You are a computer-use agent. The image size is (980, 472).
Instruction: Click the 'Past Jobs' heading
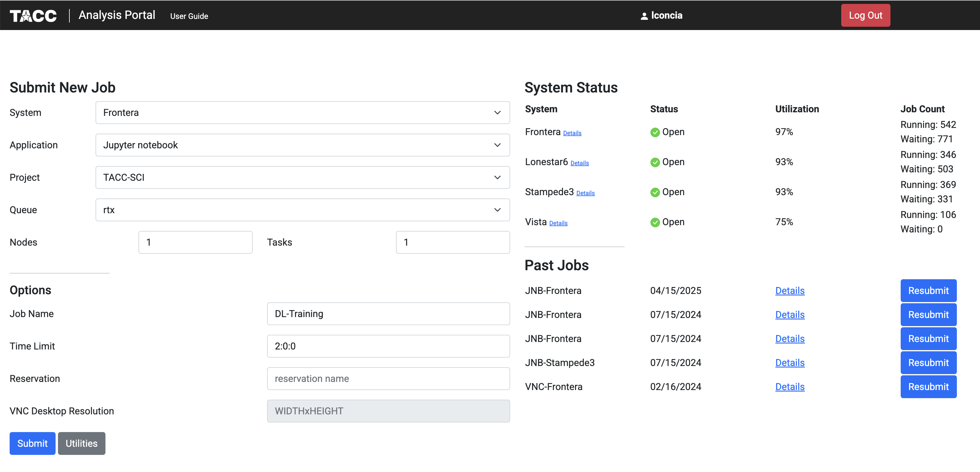click(557, 265)
